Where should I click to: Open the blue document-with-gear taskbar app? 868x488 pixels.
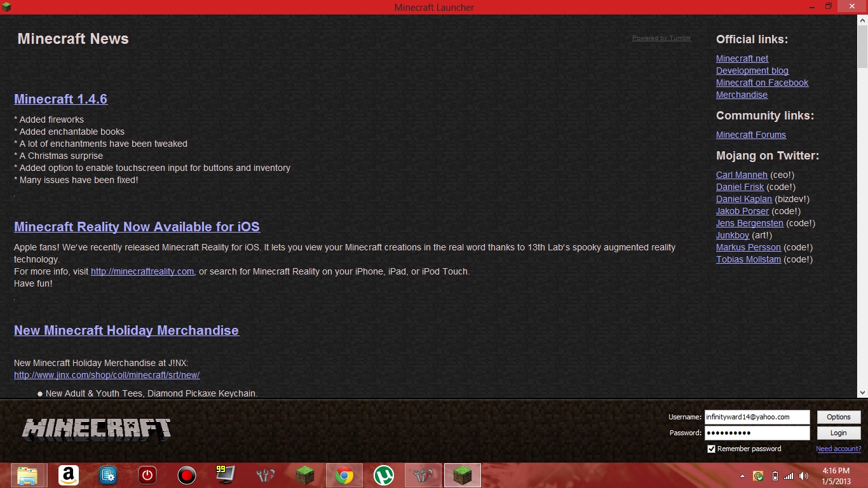coord(108,475)
